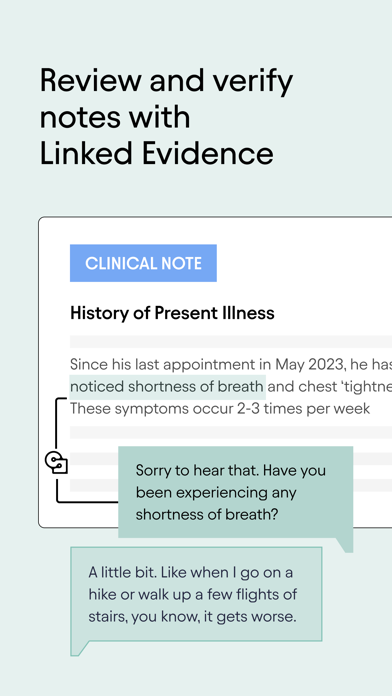Screen dimensions: 392x696
Task: Select the "A little bit" patient reply bubble
Action: point(196,594)
